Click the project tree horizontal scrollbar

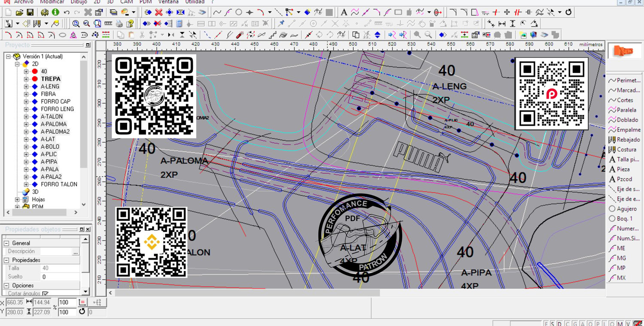click(43, 212)
